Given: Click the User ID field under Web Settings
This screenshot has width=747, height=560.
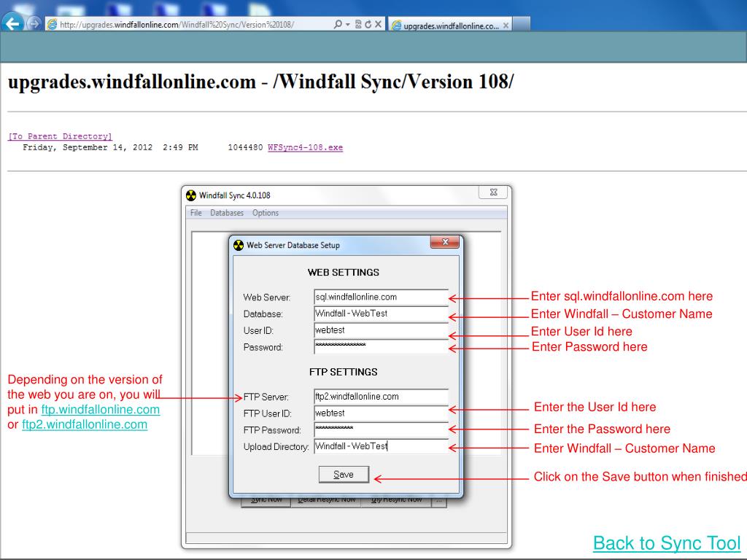Looking at the screenshot, I should pyautogui.click(x=381, y=330).
